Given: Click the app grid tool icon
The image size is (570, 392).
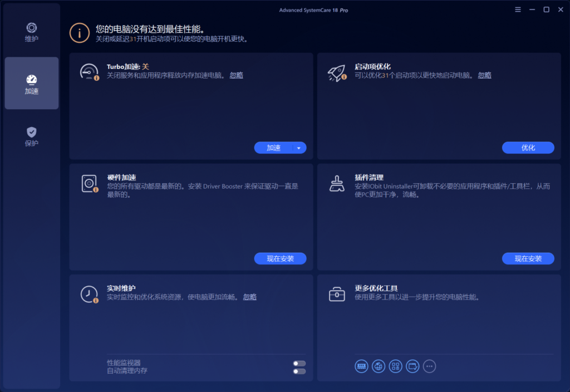Looking at the screenshot, I should 395,366.
